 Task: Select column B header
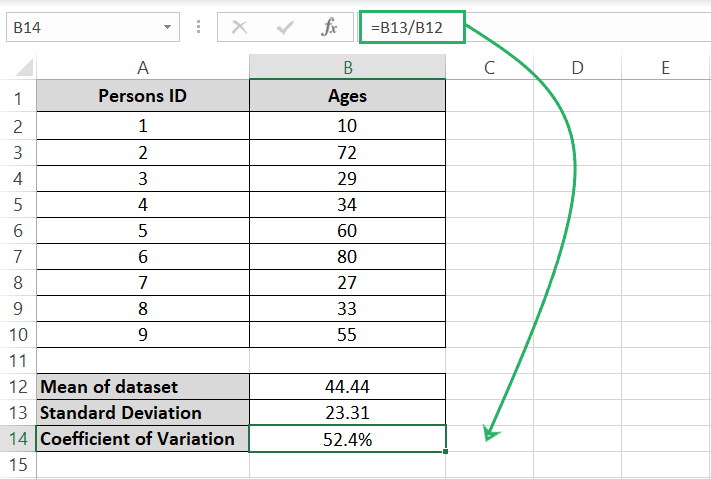(347, 68)
